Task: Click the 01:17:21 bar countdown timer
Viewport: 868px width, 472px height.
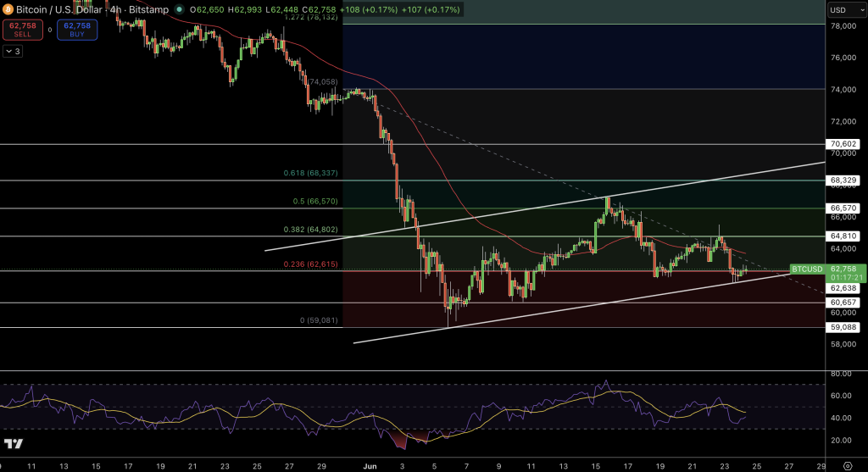Action: (x=847, y=278)
